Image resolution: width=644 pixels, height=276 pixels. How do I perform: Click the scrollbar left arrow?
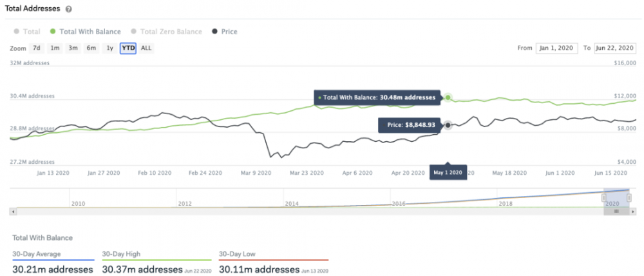(x=13, y=211)
